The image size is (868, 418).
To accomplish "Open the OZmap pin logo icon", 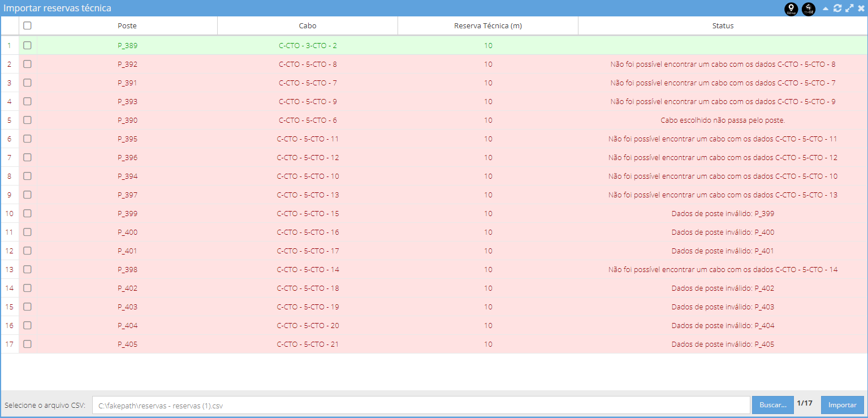I will tap(791, 8).
